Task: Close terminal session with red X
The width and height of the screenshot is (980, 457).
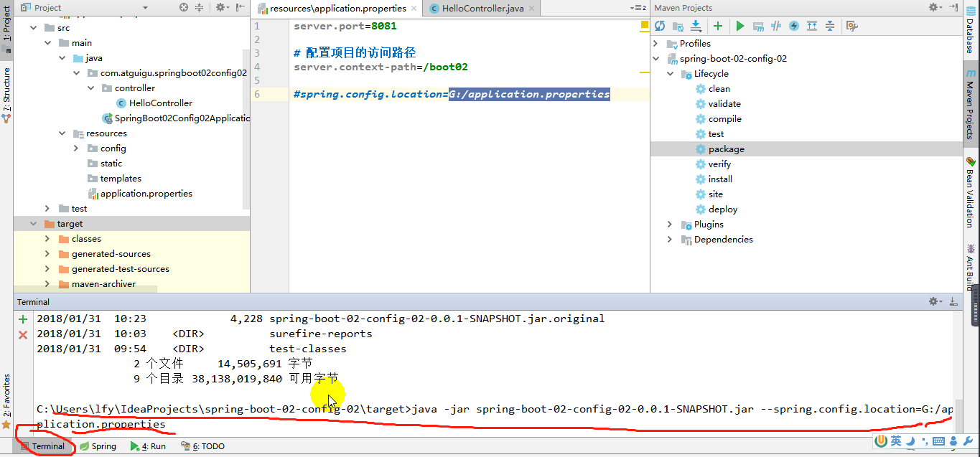Action: point(23,334)
